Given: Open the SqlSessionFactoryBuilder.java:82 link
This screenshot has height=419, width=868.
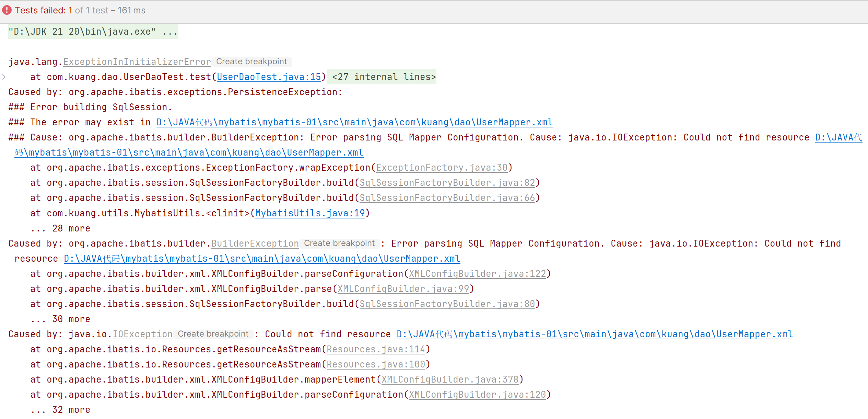Looking at the screenshot, I should click(447, 183).
